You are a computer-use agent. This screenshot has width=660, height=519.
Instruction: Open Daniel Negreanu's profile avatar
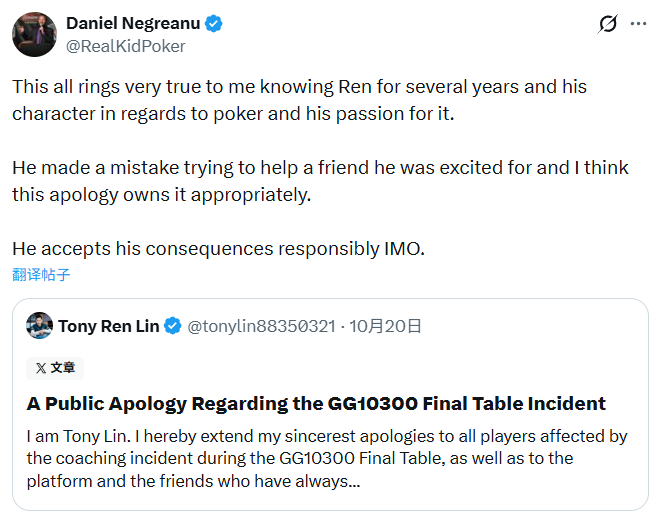pyautogui.click(x=33, y=34)
